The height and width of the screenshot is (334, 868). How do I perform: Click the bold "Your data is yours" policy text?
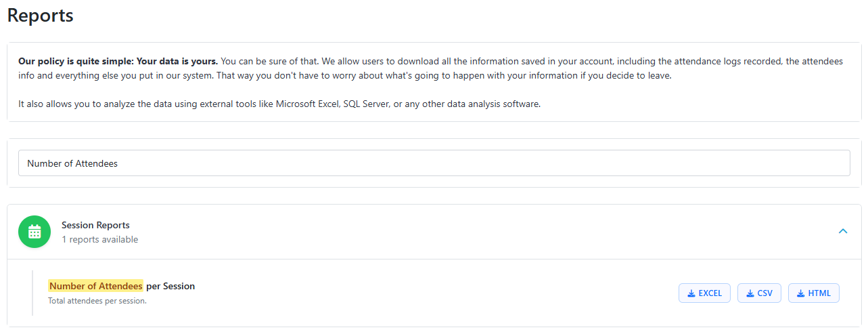(177, 61)
